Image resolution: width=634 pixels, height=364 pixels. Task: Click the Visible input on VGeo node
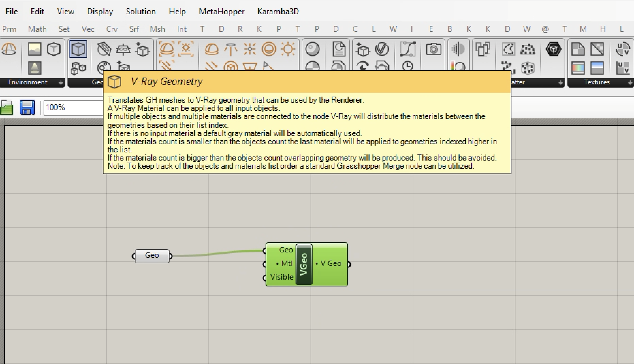tap(281, 277)
